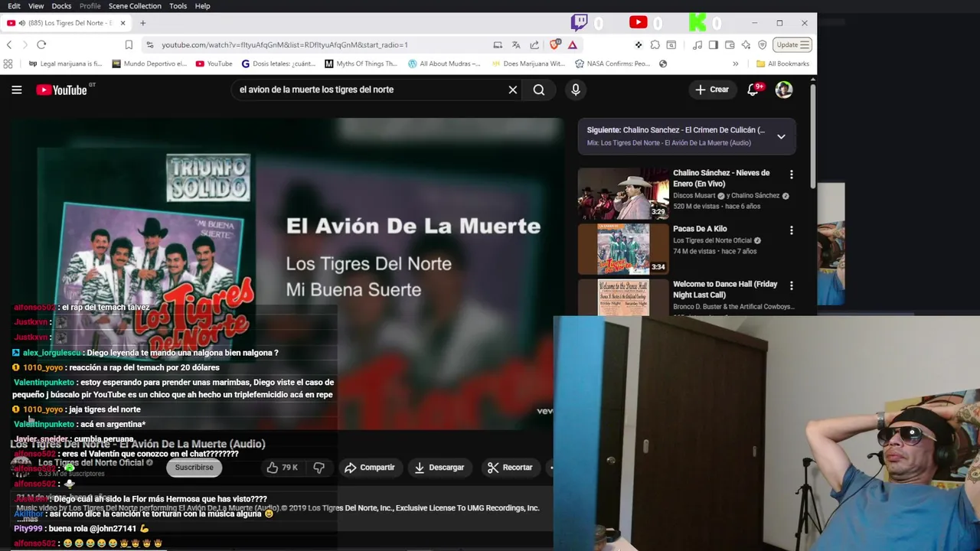
Task: Open the Welcome to Dance Hall thumbnail
Action: (x=623, y=298)
